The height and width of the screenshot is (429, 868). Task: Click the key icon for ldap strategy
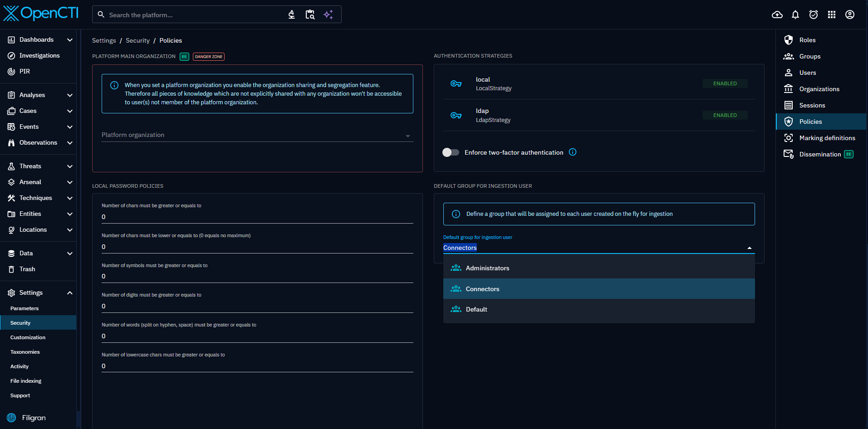click(456, 115)
